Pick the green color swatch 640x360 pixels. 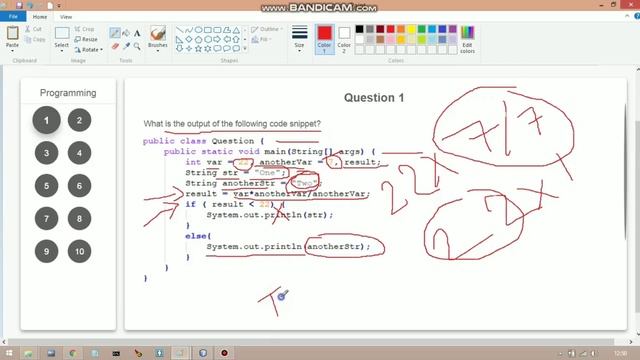422,29
